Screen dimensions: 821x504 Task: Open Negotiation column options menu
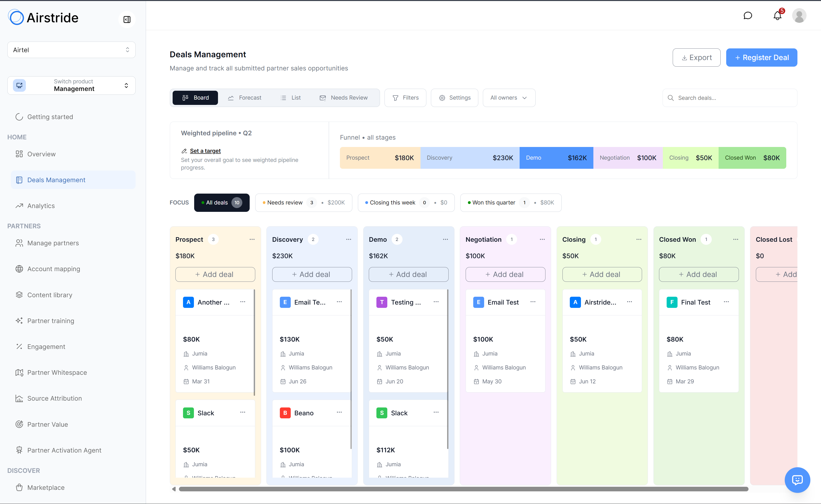(x=542, y=239)
